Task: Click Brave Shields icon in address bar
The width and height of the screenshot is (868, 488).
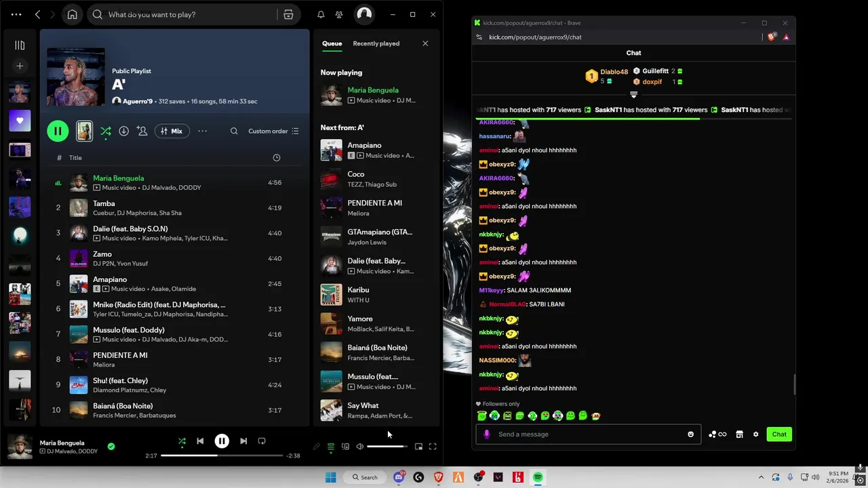Action: tap(772, 37)
